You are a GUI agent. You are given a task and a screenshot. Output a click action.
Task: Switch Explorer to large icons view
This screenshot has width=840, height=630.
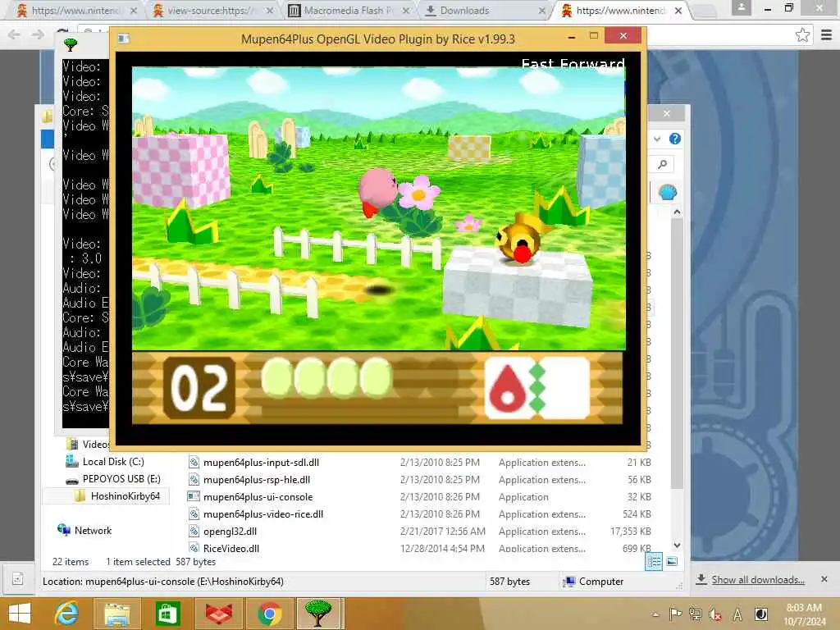tap(672, 561)
